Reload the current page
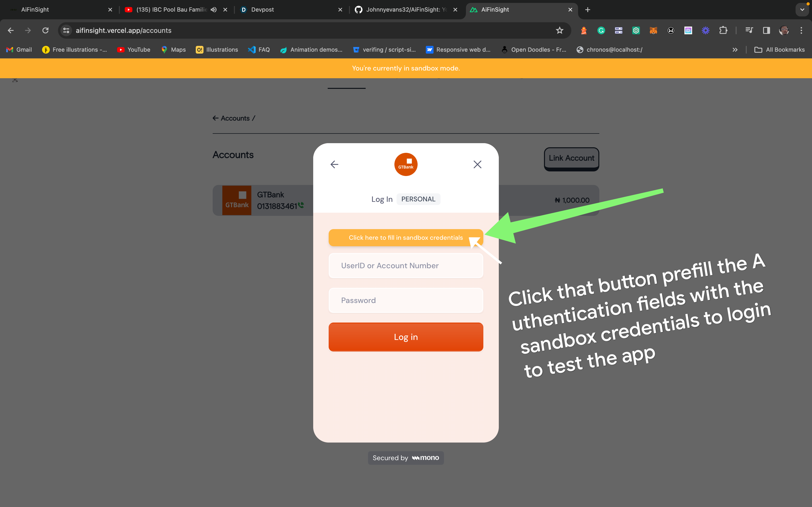812x507 pixels. click(x=45, y=30)
